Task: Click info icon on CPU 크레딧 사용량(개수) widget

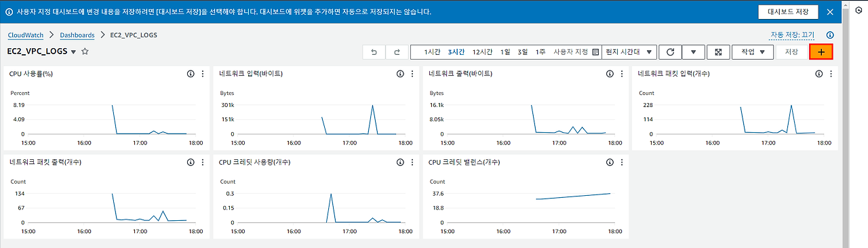Action: 400,162
